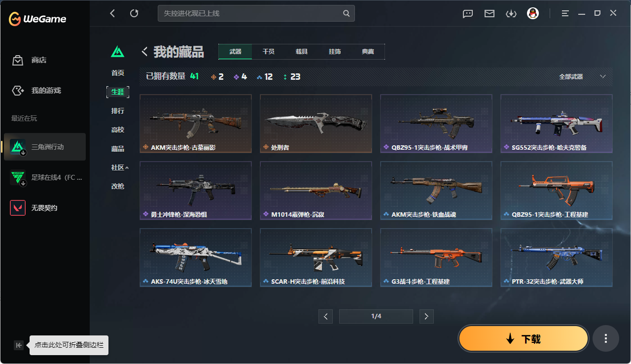Switch to the 干员 tab
631x364 pixels.
(x=269, y=52)
